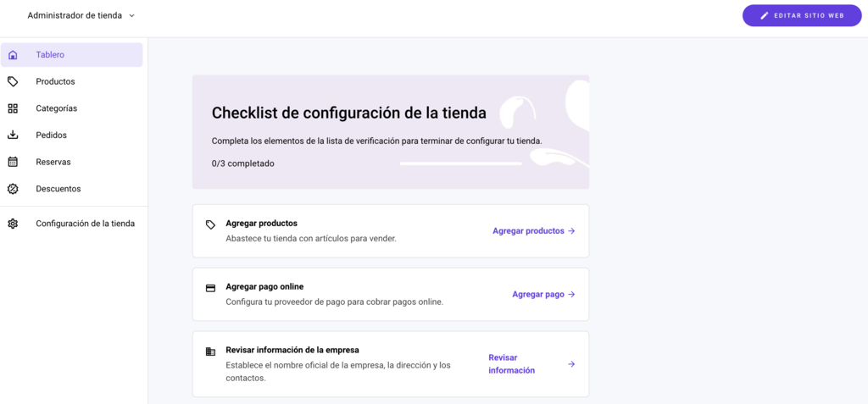
Task: Click the Descuentos percent badge icon
Action: 13,189
